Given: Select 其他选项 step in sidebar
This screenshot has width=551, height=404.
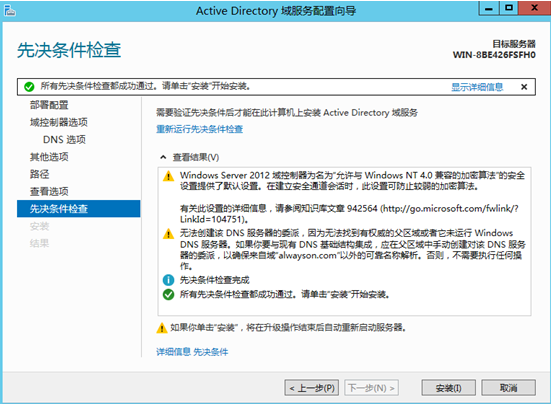Looking at the screenshot, I should 49,157.
